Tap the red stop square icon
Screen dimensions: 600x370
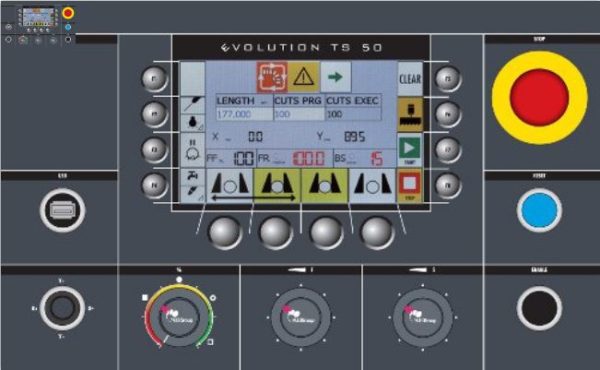[x=409, y=185]
